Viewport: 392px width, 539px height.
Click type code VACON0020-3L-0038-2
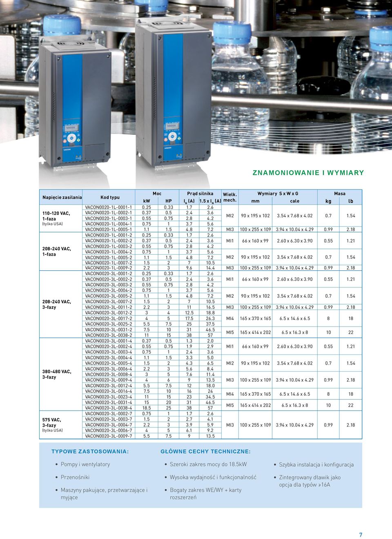point(109,335)
